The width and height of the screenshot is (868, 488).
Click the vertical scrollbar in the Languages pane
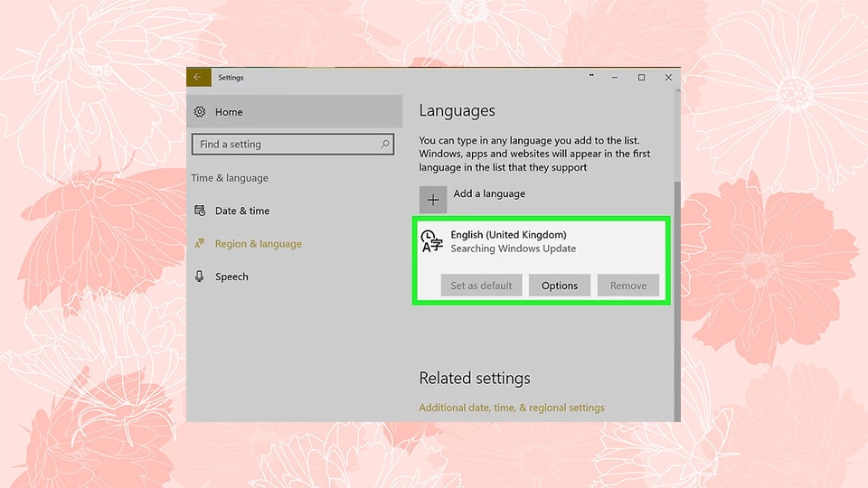tap(676, 289)
